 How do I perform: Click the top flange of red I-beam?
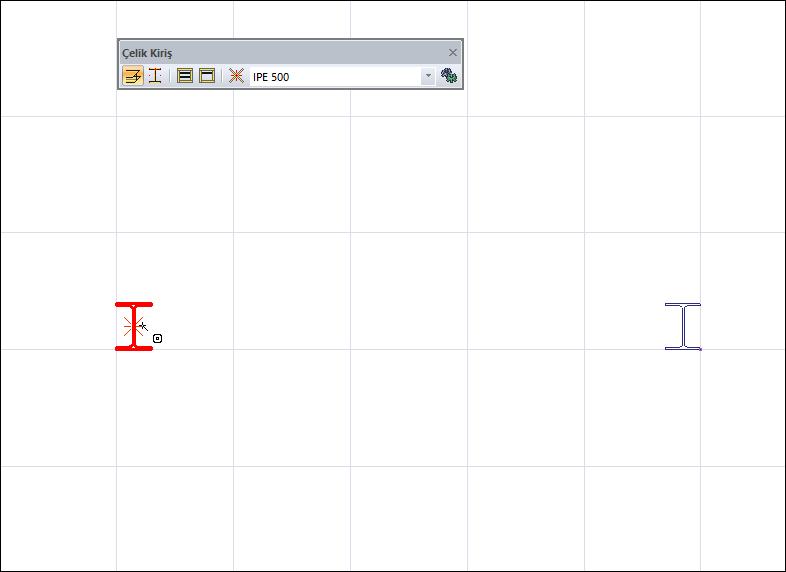click(x=134, y=304)
